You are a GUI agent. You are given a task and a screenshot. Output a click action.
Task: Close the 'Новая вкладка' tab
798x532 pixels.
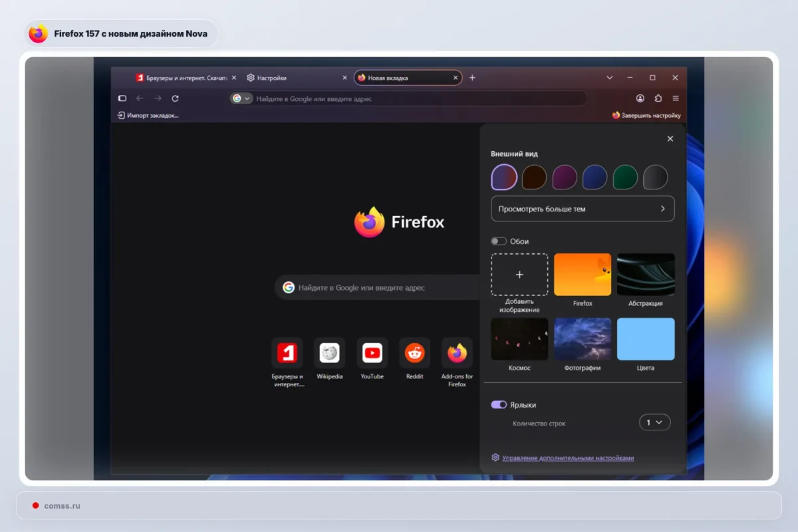click(x=456, y=78)
